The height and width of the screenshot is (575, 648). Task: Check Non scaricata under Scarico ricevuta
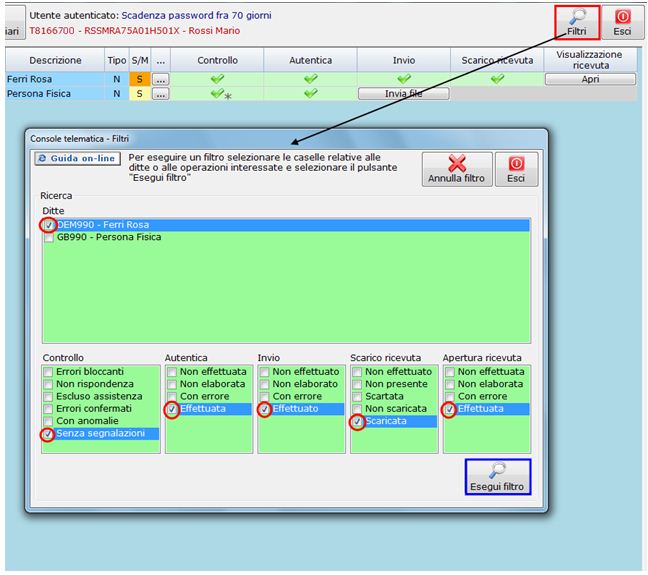[357, 409]
